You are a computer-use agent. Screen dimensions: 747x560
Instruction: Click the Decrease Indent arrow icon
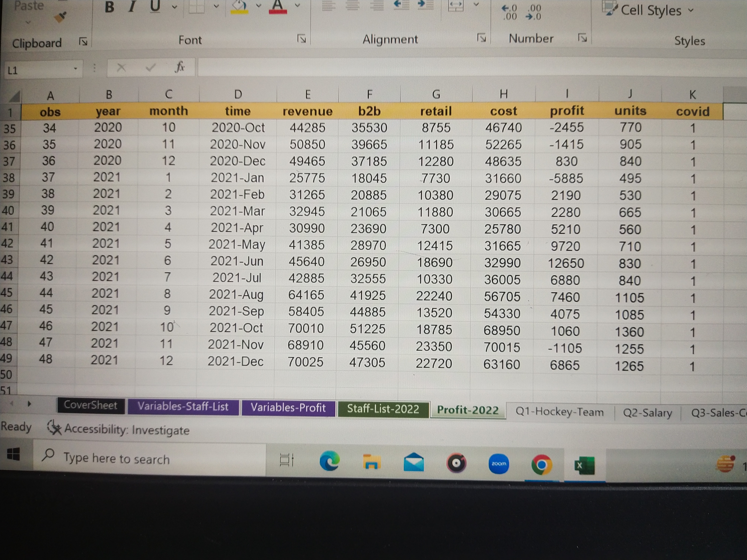[402, 5]
